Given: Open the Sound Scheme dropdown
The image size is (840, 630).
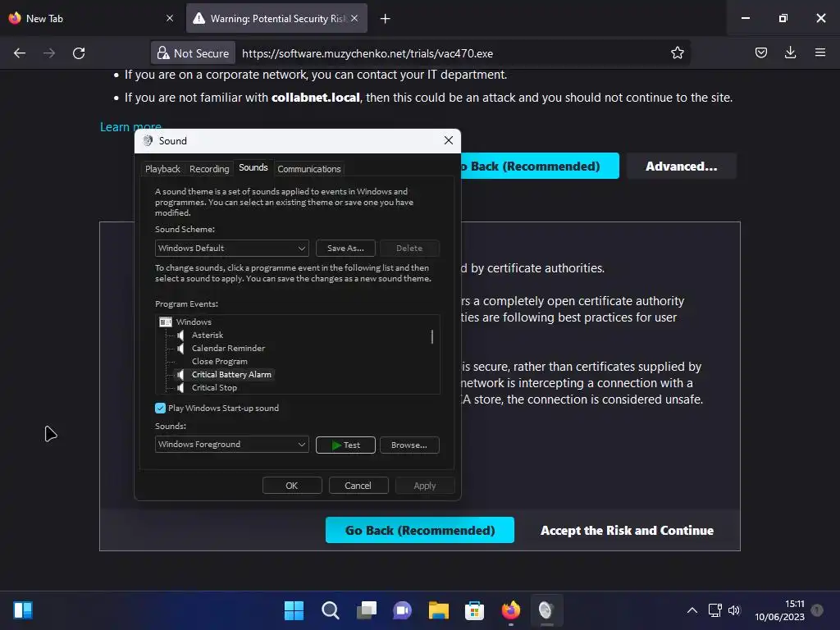Looking at the screenshot, I should (232, 248).
